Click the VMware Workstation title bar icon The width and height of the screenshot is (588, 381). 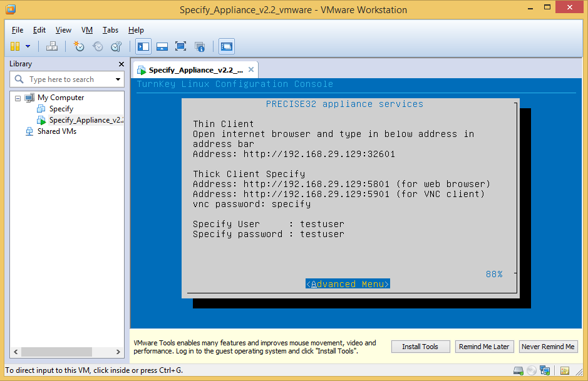11,9
